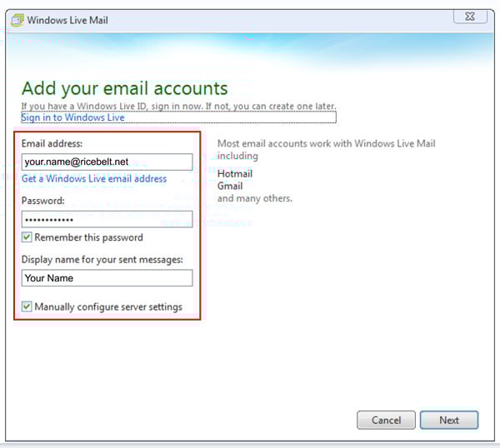Select the Display name text field

tap(107, 278)
